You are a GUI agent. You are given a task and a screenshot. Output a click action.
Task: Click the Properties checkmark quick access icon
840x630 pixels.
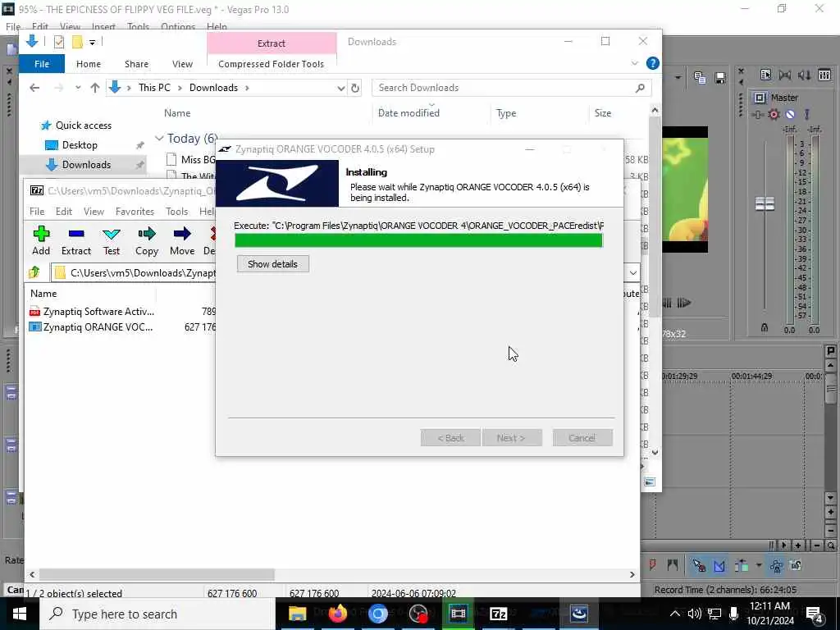coord(59,42)
